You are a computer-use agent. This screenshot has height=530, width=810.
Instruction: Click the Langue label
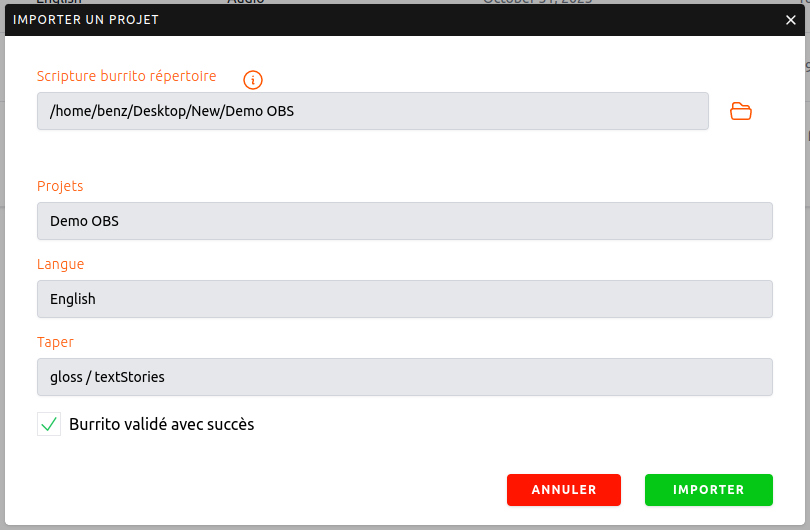tap(60, 264)
